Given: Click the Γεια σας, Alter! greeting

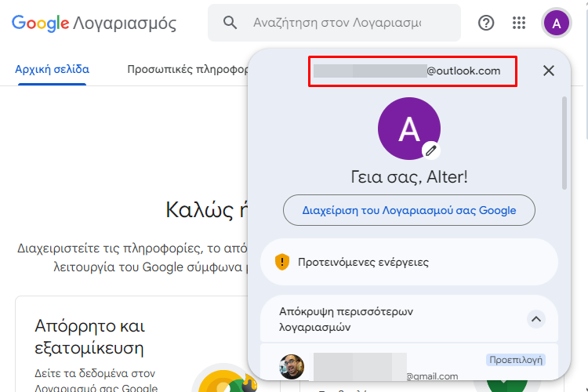Looking at the screenshot, I should (x=409, y=176).
